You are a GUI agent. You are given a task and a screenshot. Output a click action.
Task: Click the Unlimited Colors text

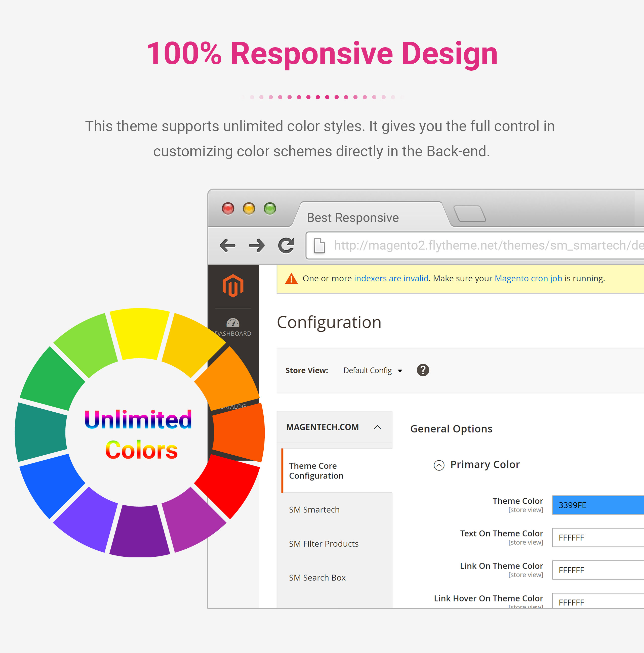[x=139, y=435]
